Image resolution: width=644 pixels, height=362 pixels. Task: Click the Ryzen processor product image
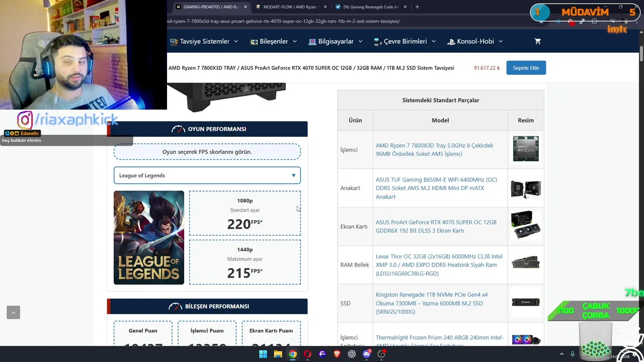click(x=526, y=149)
